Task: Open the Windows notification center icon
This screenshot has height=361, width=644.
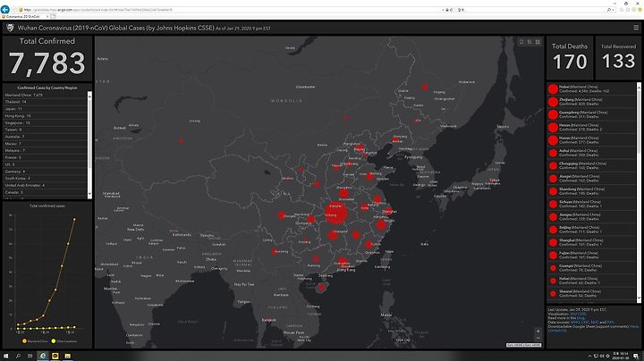Action: tap(636, 356)
